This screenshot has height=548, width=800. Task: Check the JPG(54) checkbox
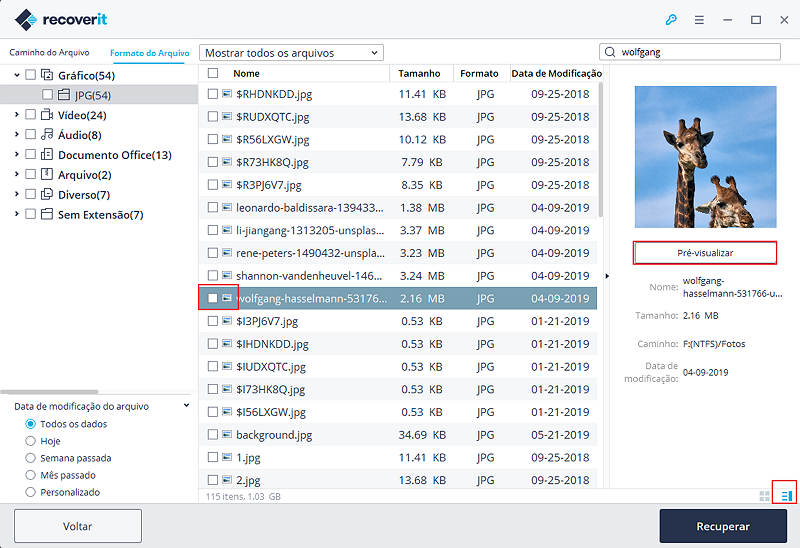click(x=47, y=95)
